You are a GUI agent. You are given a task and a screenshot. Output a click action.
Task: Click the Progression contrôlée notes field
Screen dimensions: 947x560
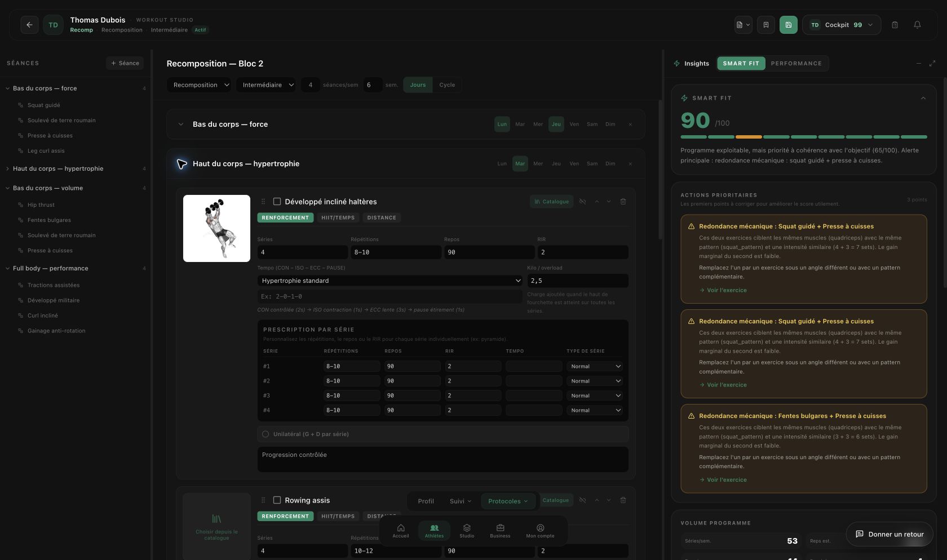[x=442, y=460]
